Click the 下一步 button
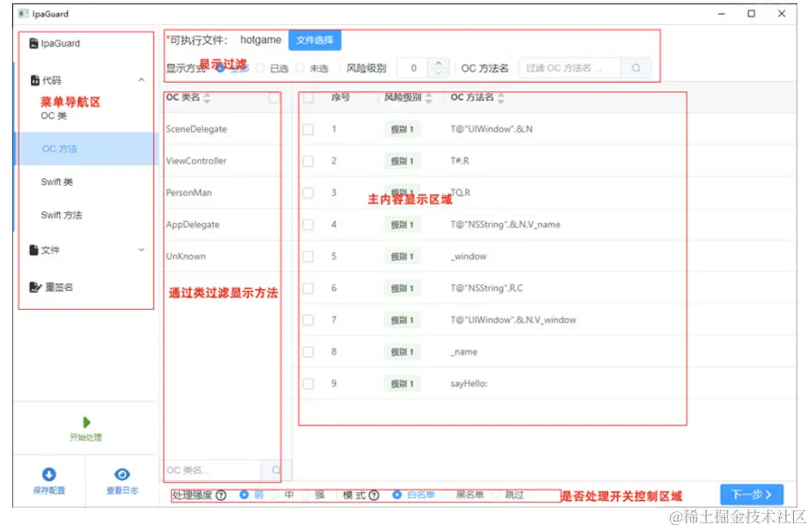This screenshot has width=812, height=531. point(752,495)
